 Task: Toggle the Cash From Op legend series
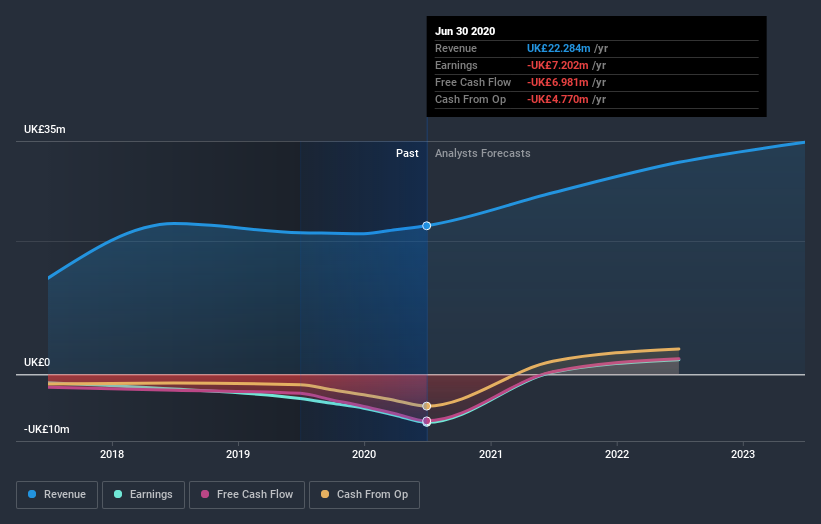(x=364, y=495)
